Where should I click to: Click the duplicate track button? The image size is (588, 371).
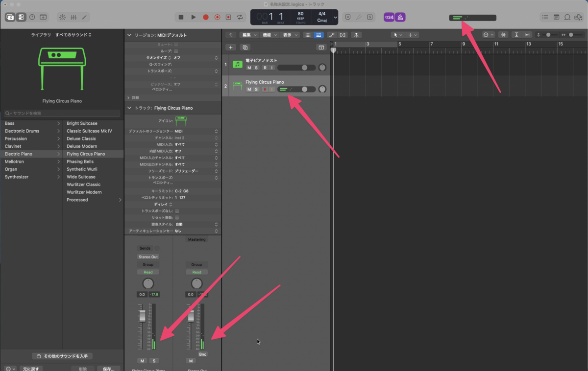click(245, 47)
